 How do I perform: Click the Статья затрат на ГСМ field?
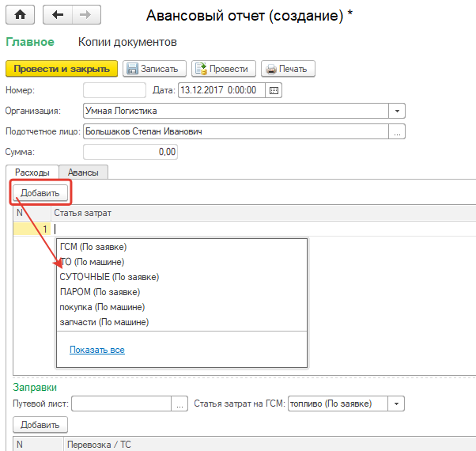pyautogui.click(x=338, y=404)
